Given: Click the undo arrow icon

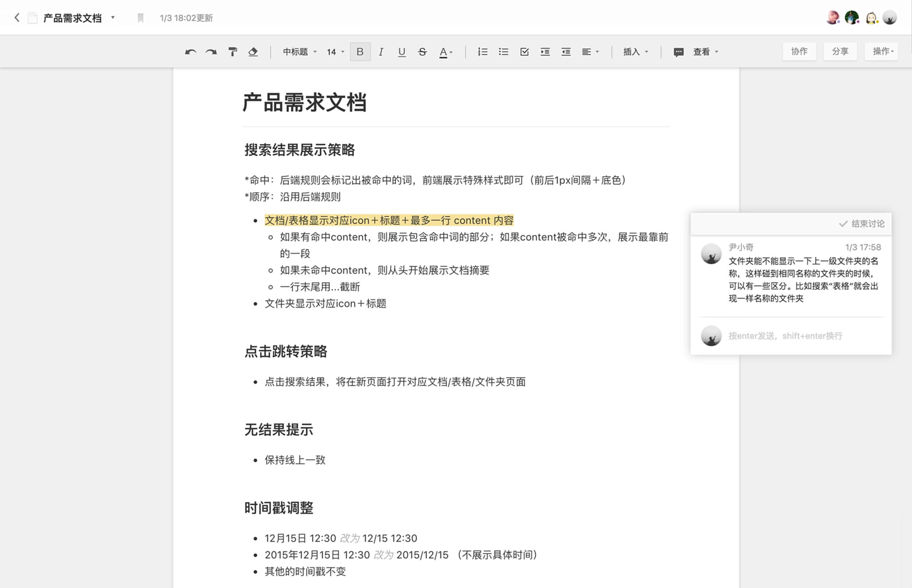Looking at the screenshot, I should (190, 52).
